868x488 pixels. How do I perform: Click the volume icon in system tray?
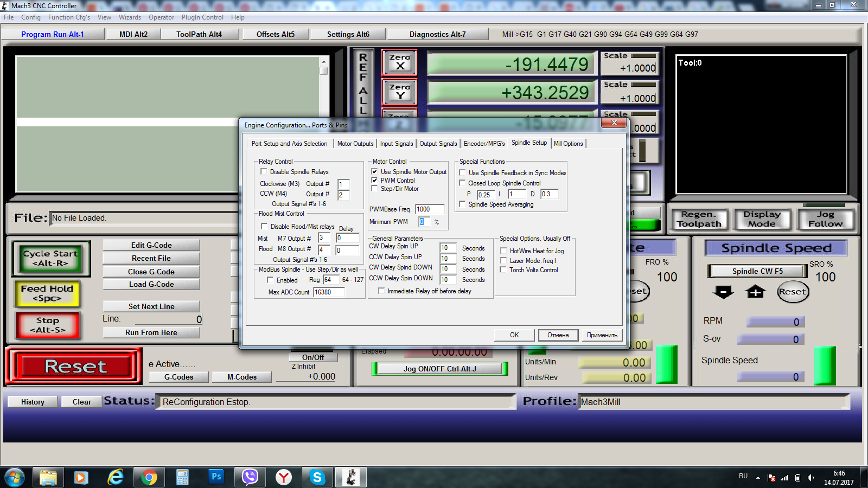[x=810, y=478]
